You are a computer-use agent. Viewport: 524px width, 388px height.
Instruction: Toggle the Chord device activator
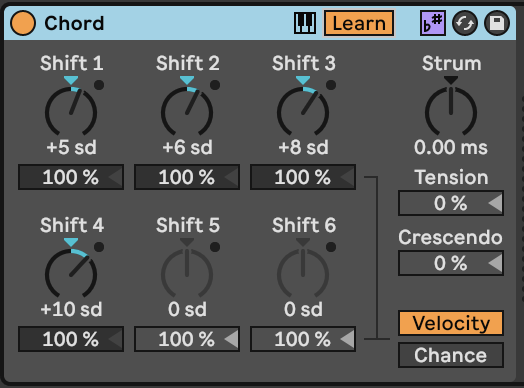pyautogui.click(x=23, y=23)
